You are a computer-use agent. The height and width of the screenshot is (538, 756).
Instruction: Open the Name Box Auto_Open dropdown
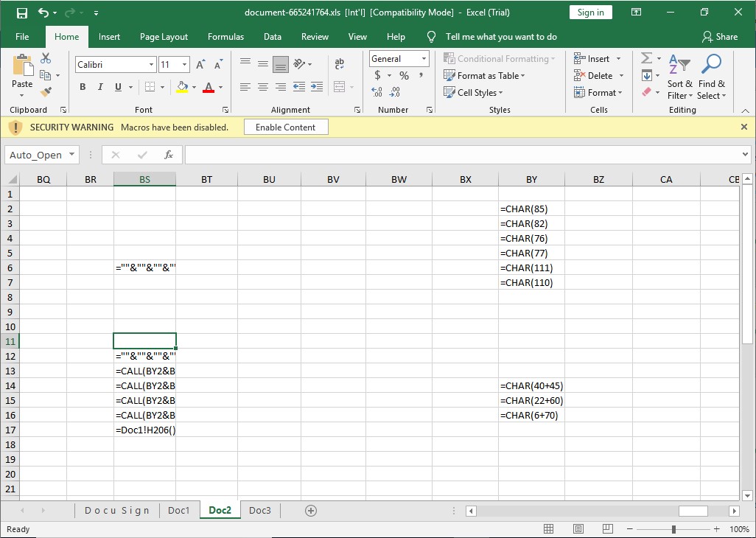pos(71,155)
